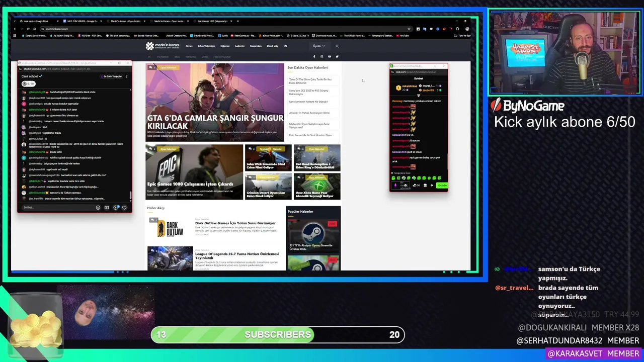The width and height of the screenshot is (644, 362).
Task: Open John Wick Evreninde Blind Caine thumbnail
Action: click(x=268, y=158)
